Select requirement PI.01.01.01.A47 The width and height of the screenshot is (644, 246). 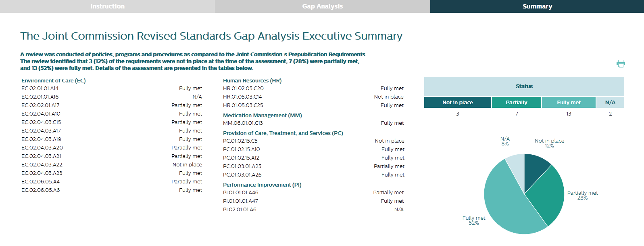(240, 201)
